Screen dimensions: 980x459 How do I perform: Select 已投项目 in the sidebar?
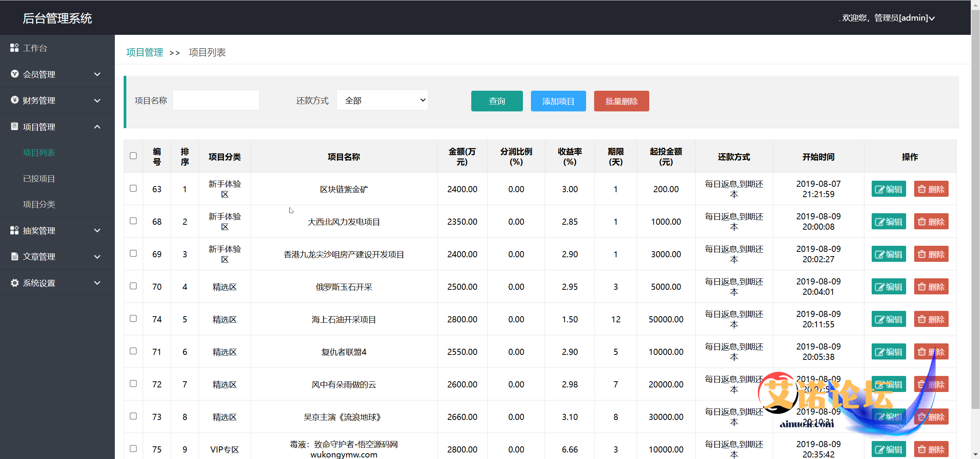pyautogui.click(x=39, y=179)
